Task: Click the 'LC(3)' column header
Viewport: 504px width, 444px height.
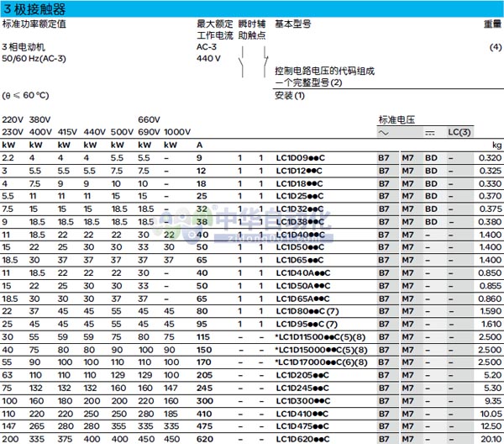Action: point(459,132)
